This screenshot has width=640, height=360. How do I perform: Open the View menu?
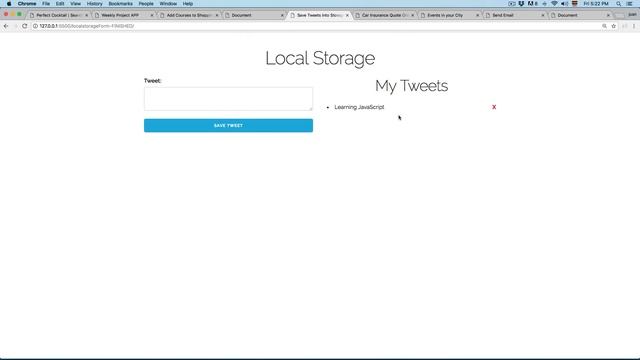pyautogui.click(x=76, y=4)
